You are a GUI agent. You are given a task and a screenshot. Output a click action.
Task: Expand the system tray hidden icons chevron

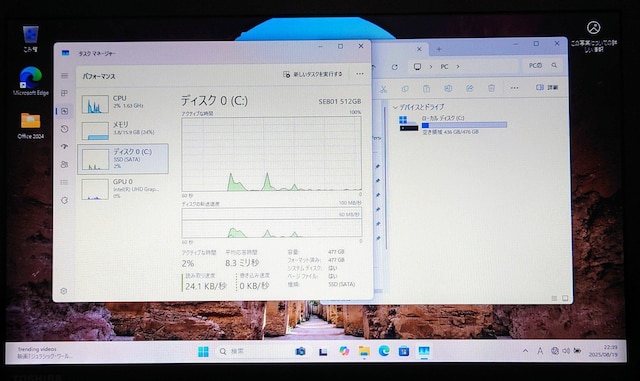pyautogui.click(x=525, y=351)
